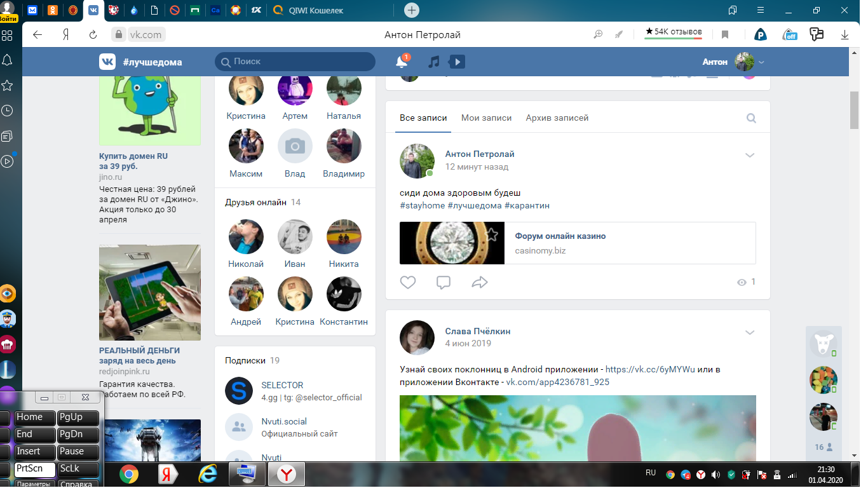Viewport: 868px width, 488px height.
Task: Open a new browser tab with plus button
Action: [x=412, y=10]
